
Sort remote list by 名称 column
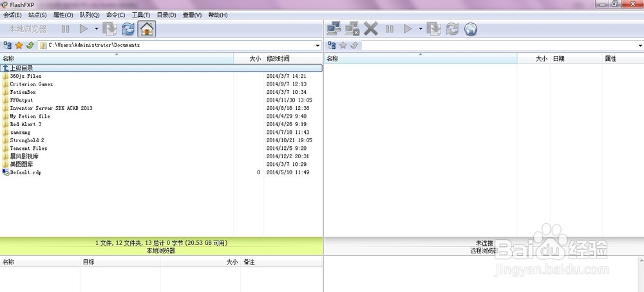tap(421, 59)
